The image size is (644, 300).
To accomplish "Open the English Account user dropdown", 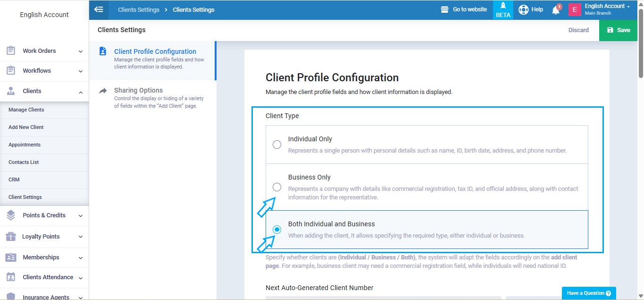I will [607, 9].
